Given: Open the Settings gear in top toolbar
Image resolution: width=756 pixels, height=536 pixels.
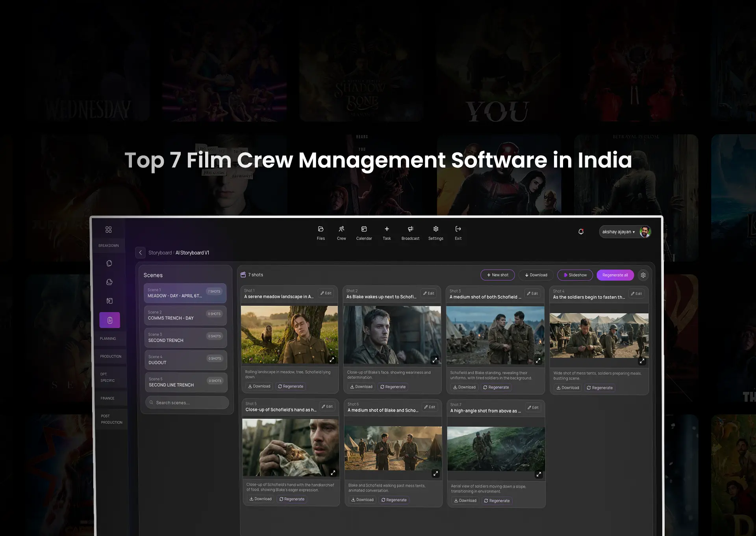Looking at the screenshot, I should point(435,229).
